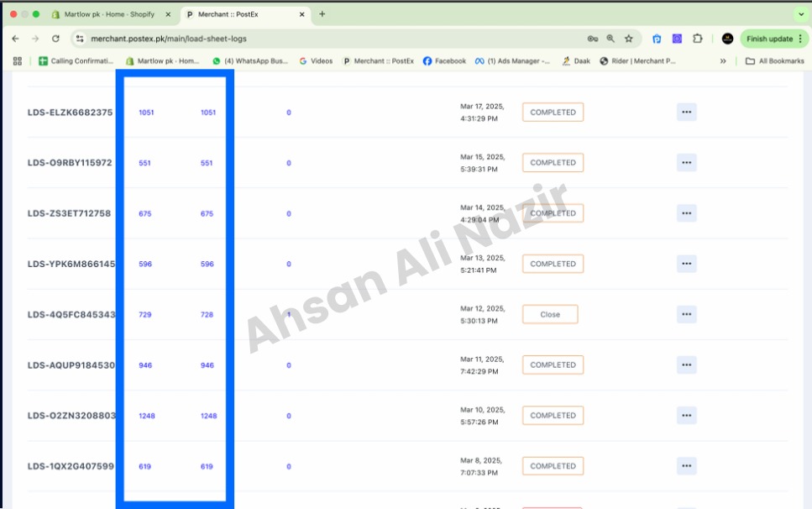Open the extensions puzzle icon

(698, 39)
